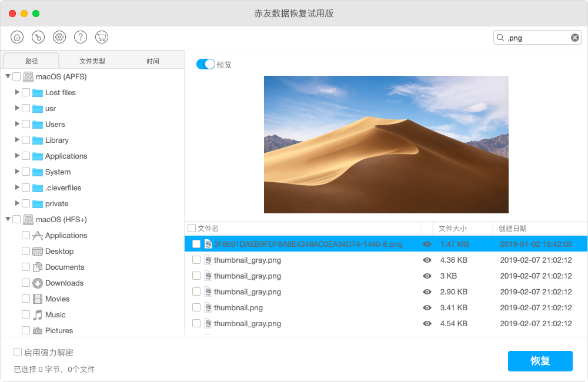Click the magnifier search icon

(500, 38)
